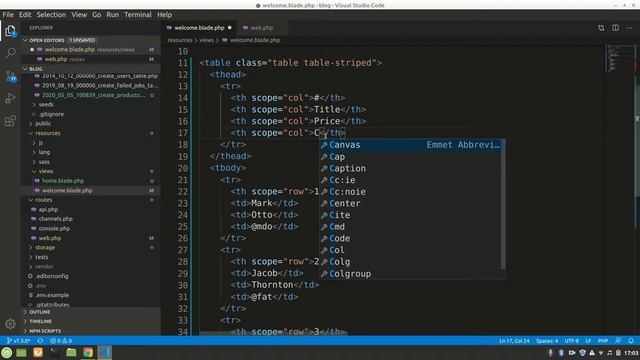Open the Source Control view

click(10, 76)
